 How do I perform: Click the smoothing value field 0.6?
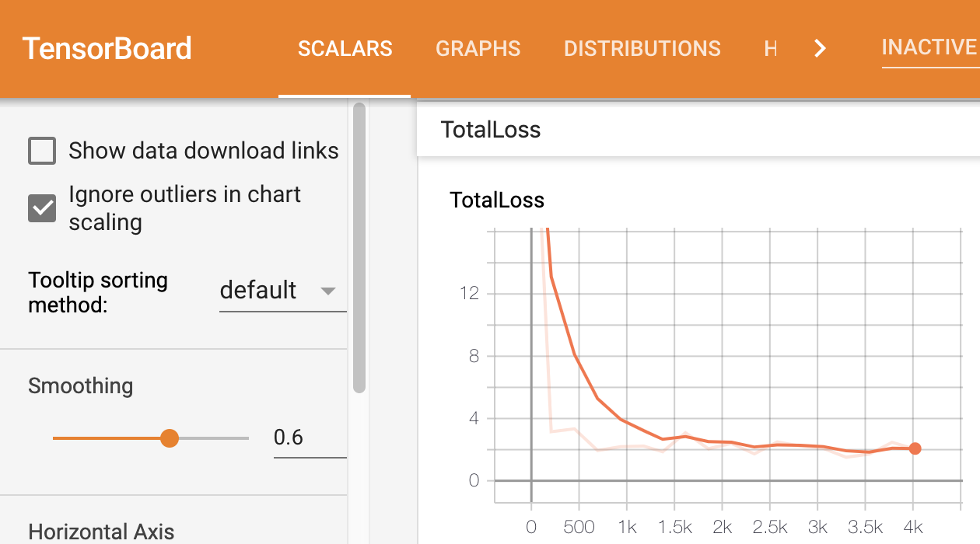click(310, 438)
